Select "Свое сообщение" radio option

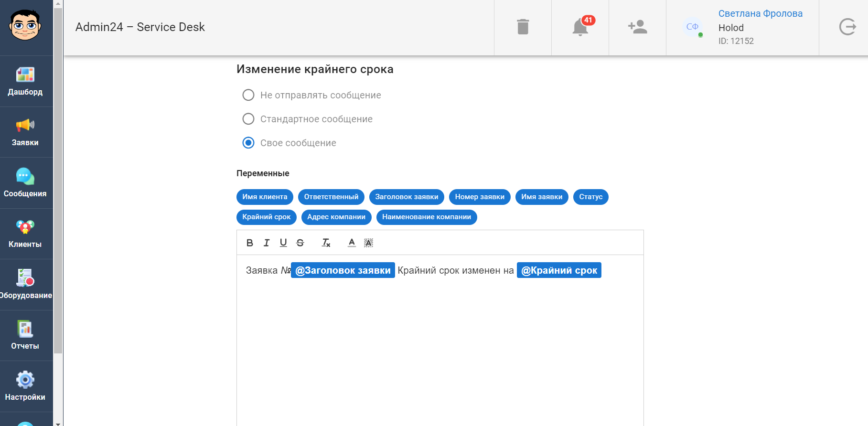pyautogui.click(x=248, y=143)
